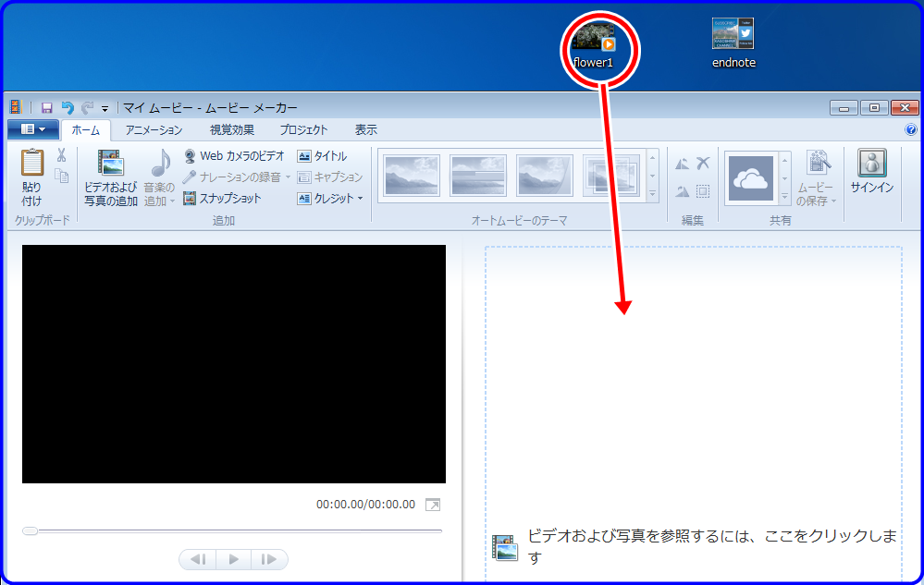
Task: Start Web カメラのビデオ capture
Action: (x=234, y=156)
